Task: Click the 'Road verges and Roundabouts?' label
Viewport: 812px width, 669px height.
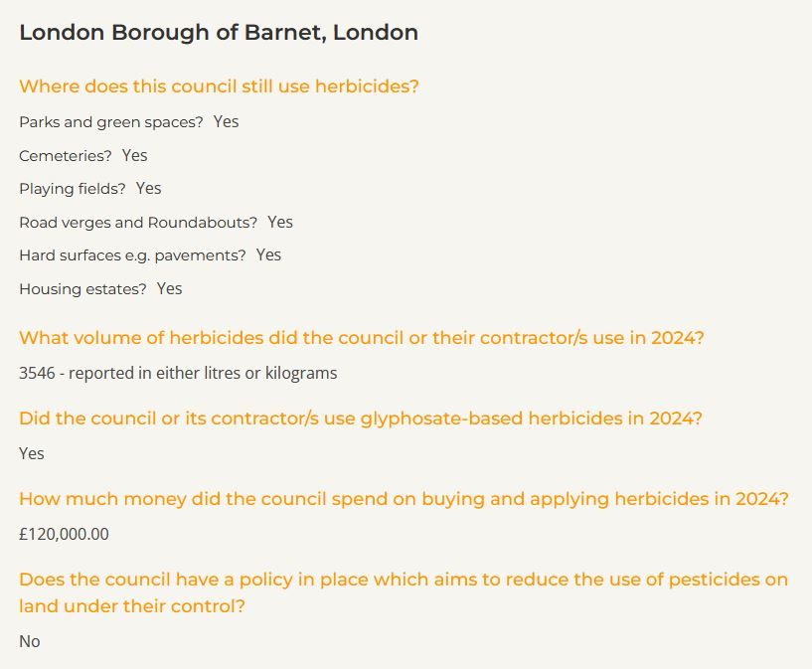Action: [x=138, y=223]
